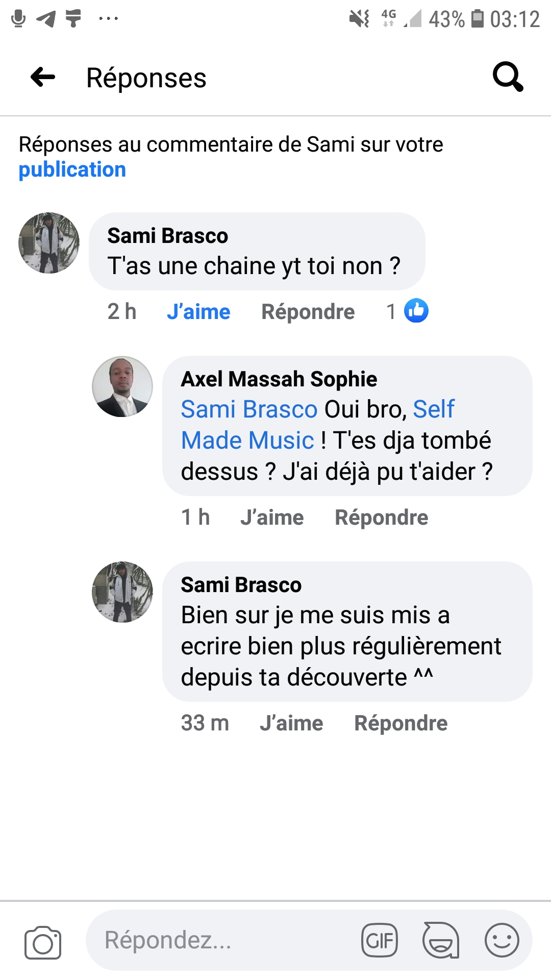Reply to Axel Massah Sophie's comment
The width and height of the screenshot is (551, 980).
(382, 518)
